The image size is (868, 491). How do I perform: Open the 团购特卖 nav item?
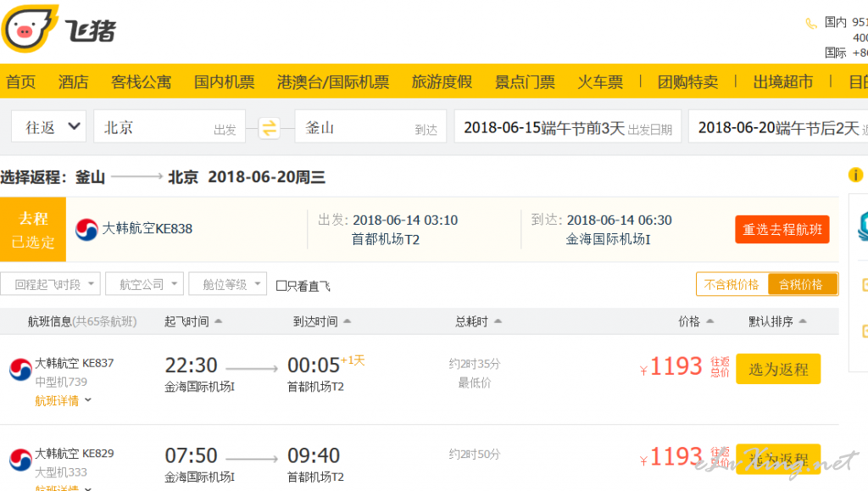(687, 82)
